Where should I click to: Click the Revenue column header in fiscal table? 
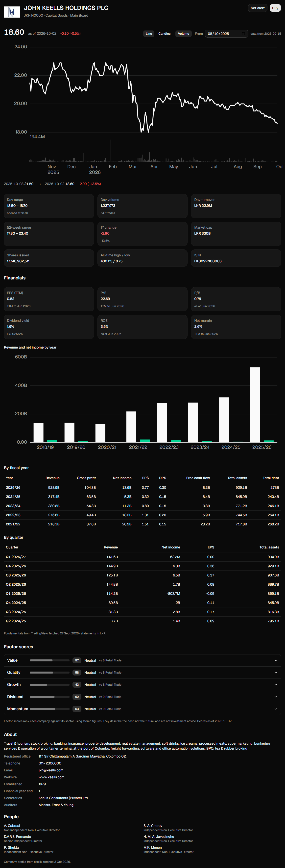click(x=52, y=478)
